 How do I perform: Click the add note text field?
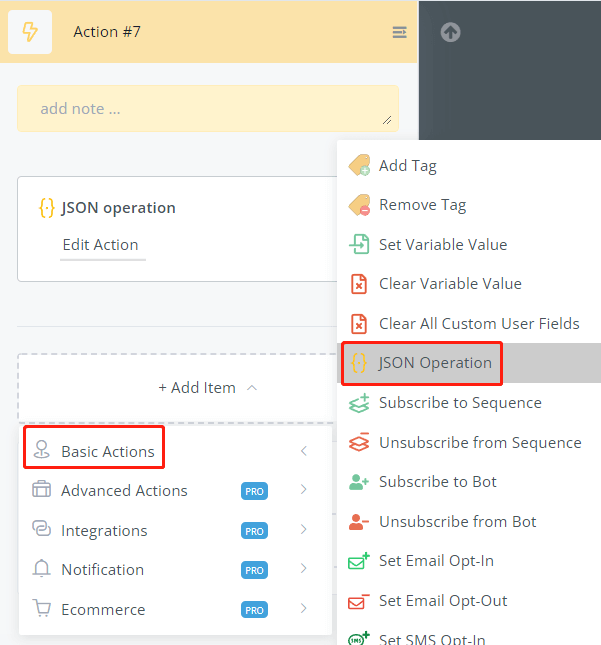tap(207, 109)
